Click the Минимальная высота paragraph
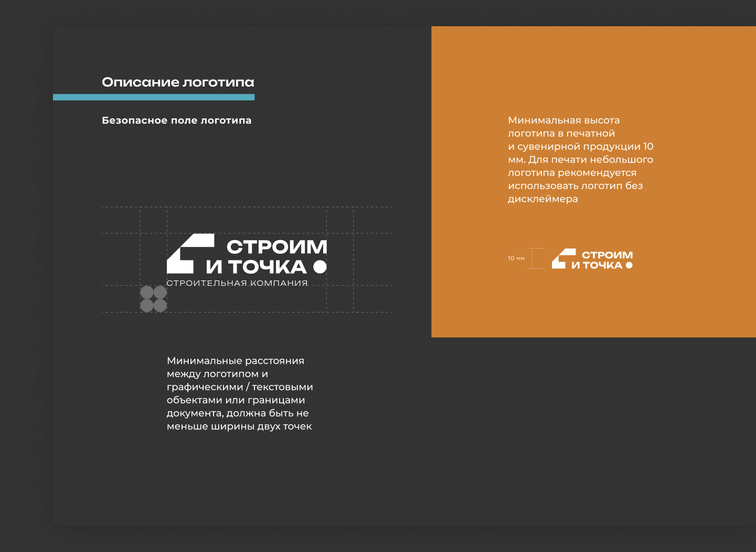The height and width of the screenshot is (552, 756). pos(580,159)
